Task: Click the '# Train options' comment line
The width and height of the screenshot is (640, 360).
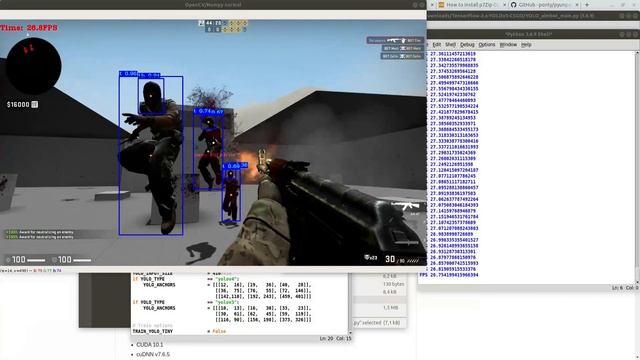Action: pos(152,326)
